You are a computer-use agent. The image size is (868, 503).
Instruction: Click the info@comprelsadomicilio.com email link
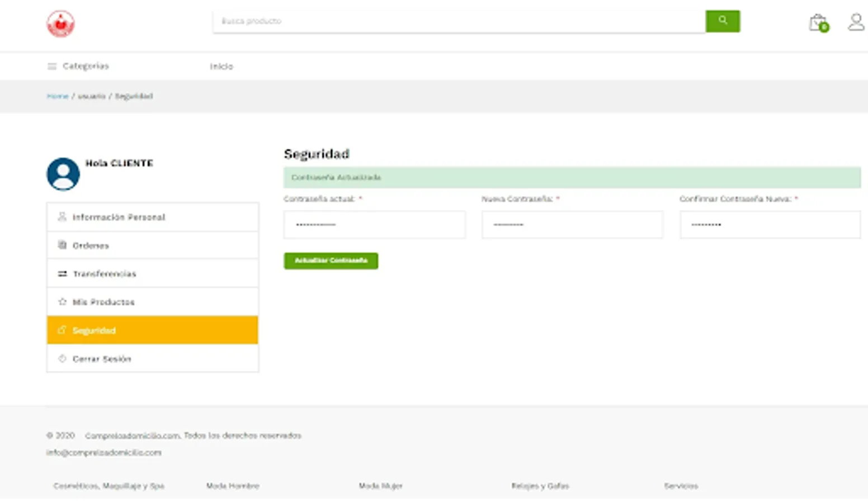pos(104,453)
